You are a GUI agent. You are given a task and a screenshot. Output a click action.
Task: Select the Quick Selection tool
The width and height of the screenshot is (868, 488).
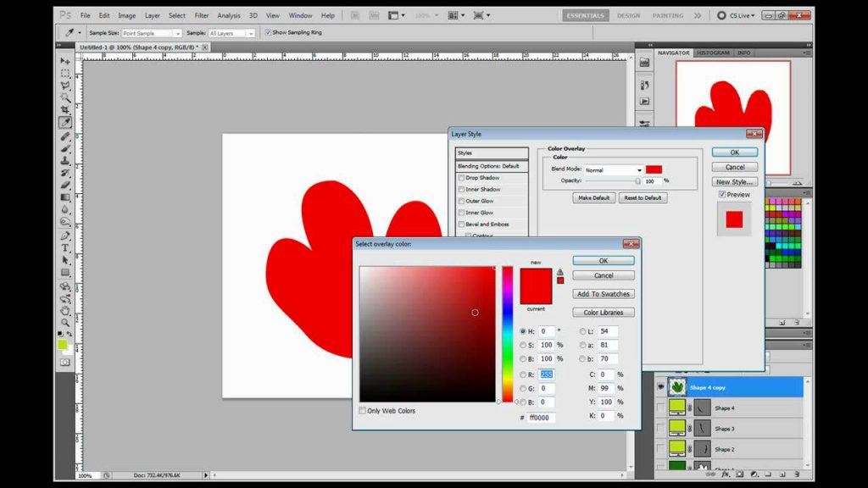tap(65, 97)
